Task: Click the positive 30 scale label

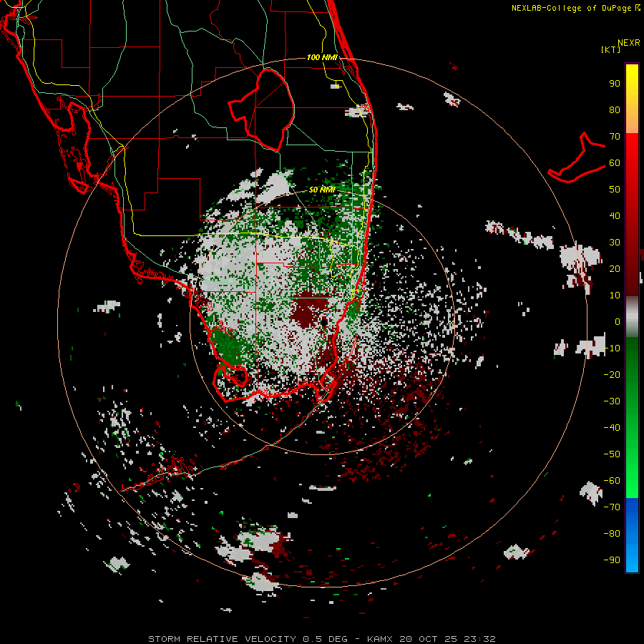Action: [x=615, y=243]
